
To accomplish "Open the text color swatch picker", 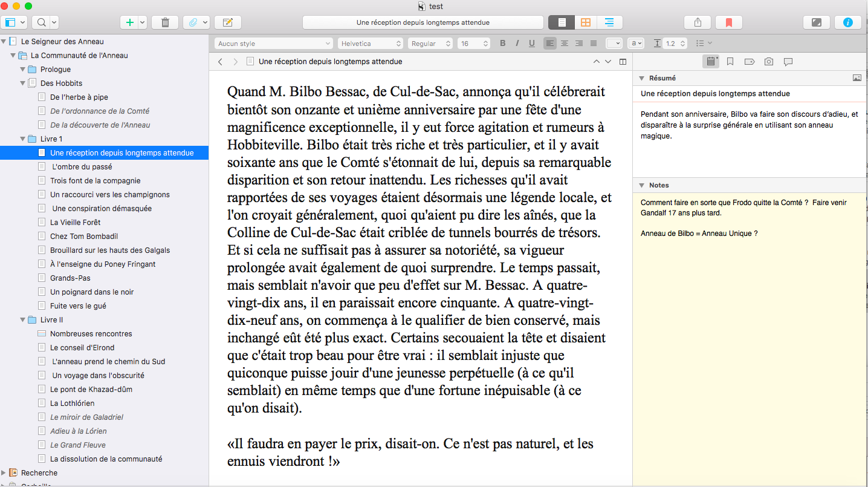I will (614, 44).
